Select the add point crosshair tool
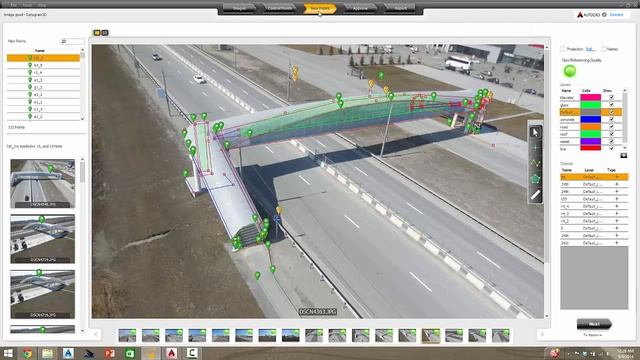The image size is (640, 360). tap(535, 148)
